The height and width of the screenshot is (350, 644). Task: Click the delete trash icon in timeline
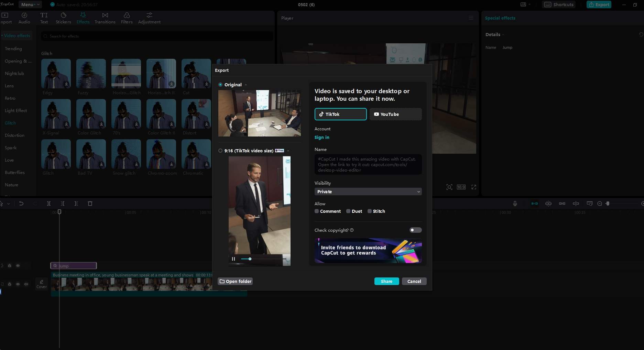[90, 204]
